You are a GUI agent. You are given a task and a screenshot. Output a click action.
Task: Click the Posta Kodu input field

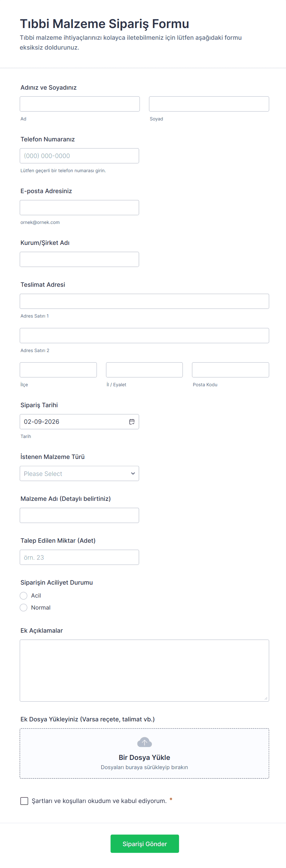tap(230, 370)
